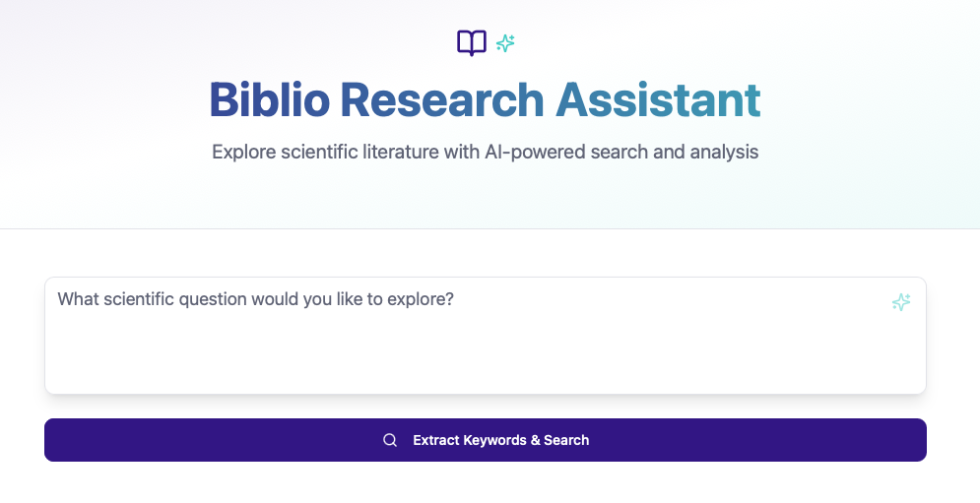The image size is (980, 503).
Task: Select the word "Assistant" in the heading
Action: [x=658, y=99]
